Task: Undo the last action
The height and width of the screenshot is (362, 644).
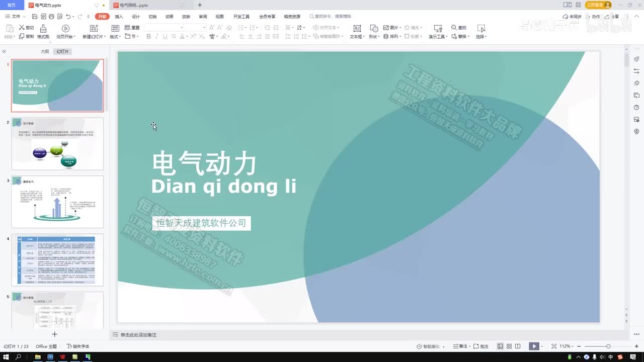Action: tap(68, 17)
